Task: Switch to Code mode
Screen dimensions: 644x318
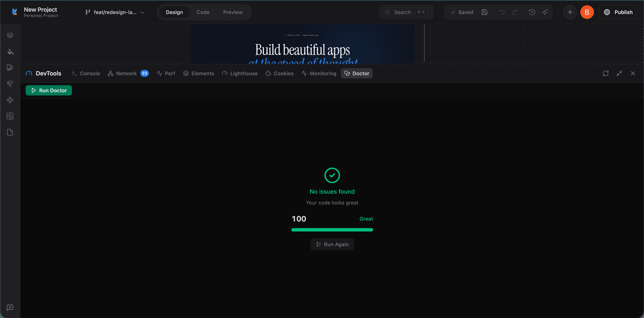Action: (203, 12)
